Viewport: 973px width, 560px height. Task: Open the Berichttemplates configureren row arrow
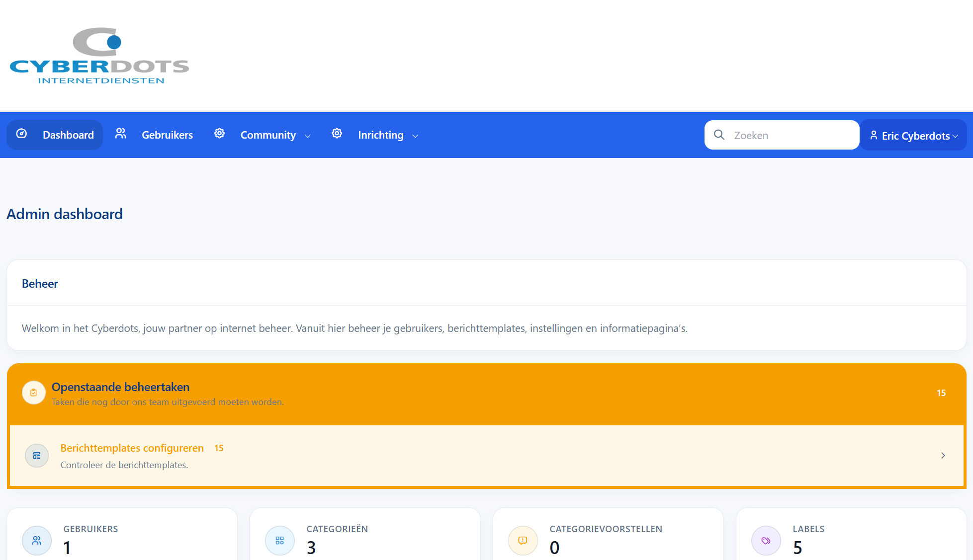(943, 456)
